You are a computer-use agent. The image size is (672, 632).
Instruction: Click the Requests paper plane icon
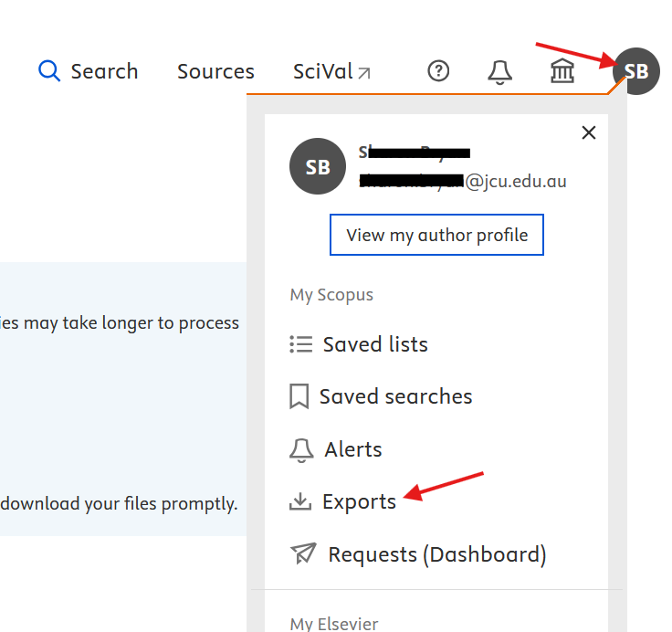pos(303,553)
